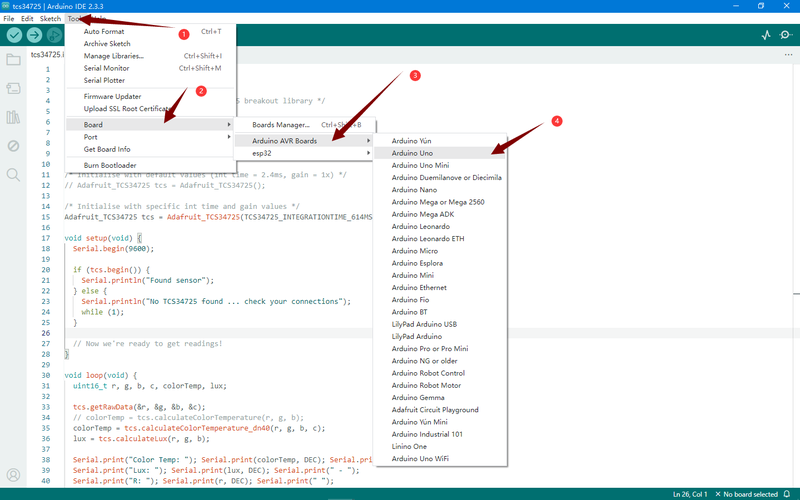Select the Arduino Yún board
This screenshot has width=800, height=500.
tap(440, 141)
